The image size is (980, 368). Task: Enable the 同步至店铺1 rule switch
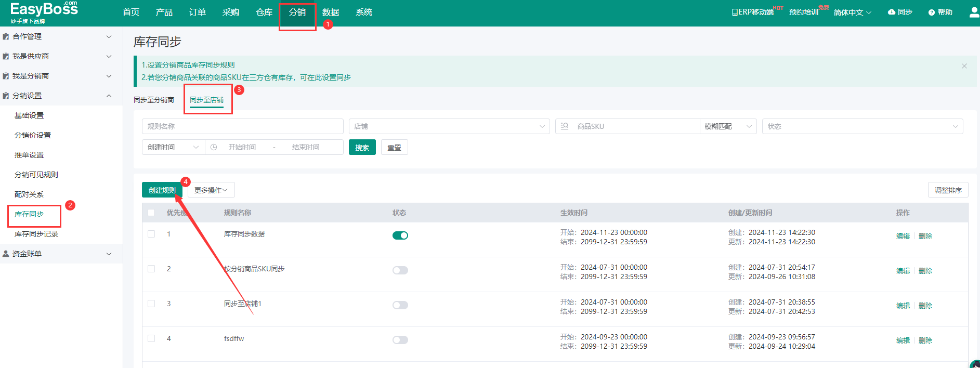pyautogui.click(x=400, y=305)
